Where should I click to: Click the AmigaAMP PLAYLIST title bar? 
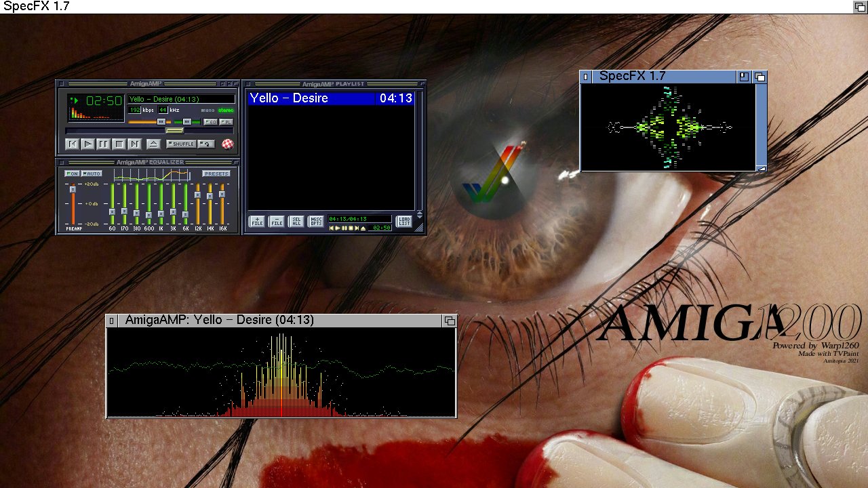tap(334, 83)
